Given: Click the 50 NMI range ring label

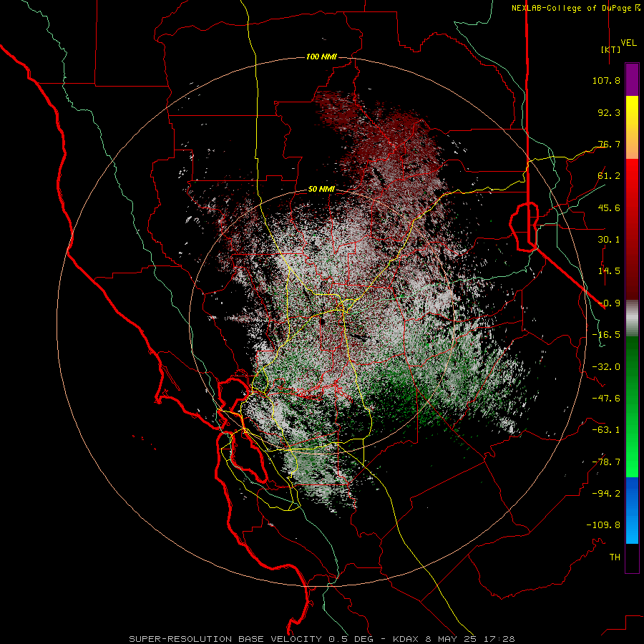Looking at the screenshot, I should (x=321, y=190).
